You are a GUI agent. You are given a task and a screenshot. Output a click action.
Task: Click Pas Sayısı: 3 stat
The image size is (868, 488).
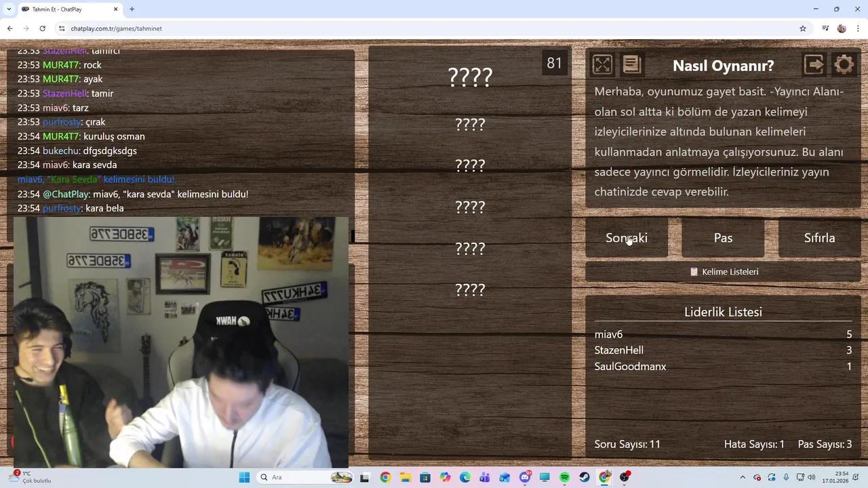pyautogui.click(x=825, y=445)
